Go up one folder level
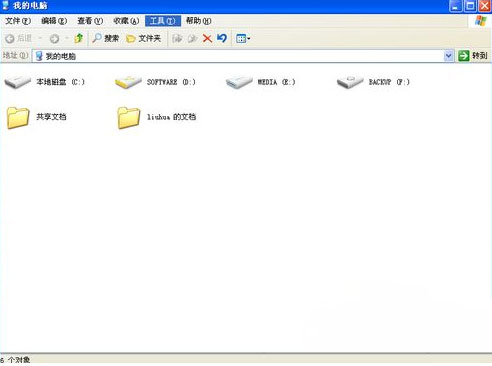492x366 pixels. [x=79, y=38]
